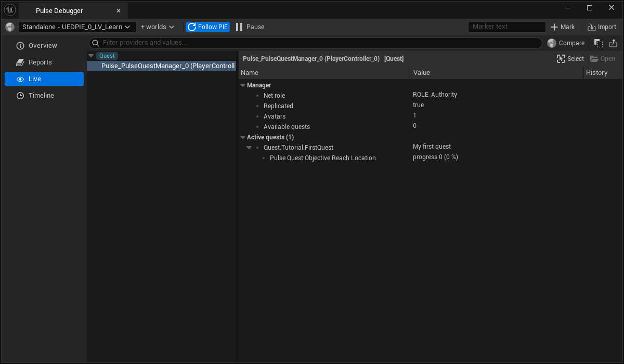624x364 pixels.
Task: Collapse the Quest.Tutorial.FirstQuest row arrow
Action: pos(249,148)
